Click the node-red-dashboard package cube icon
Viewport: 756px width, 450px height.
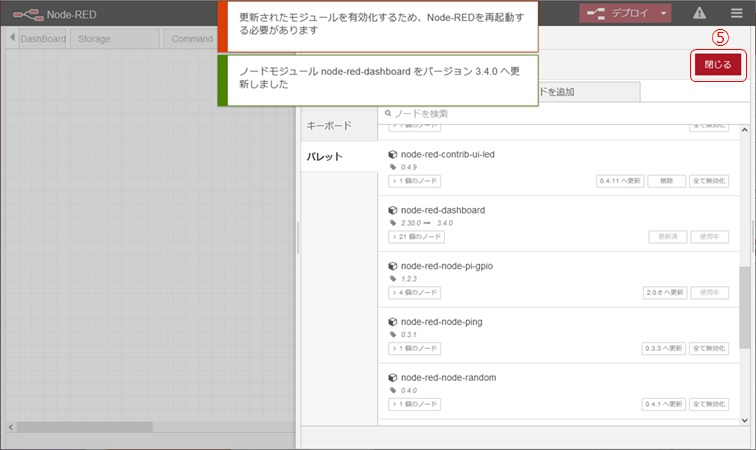[x=393, y=210]
